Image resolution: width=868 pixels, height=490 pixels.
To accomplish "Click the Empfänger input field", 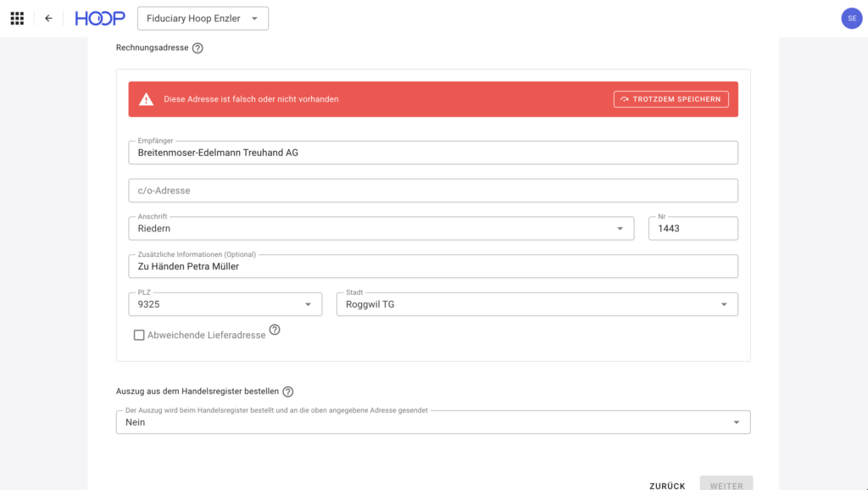I will point(433,153).
